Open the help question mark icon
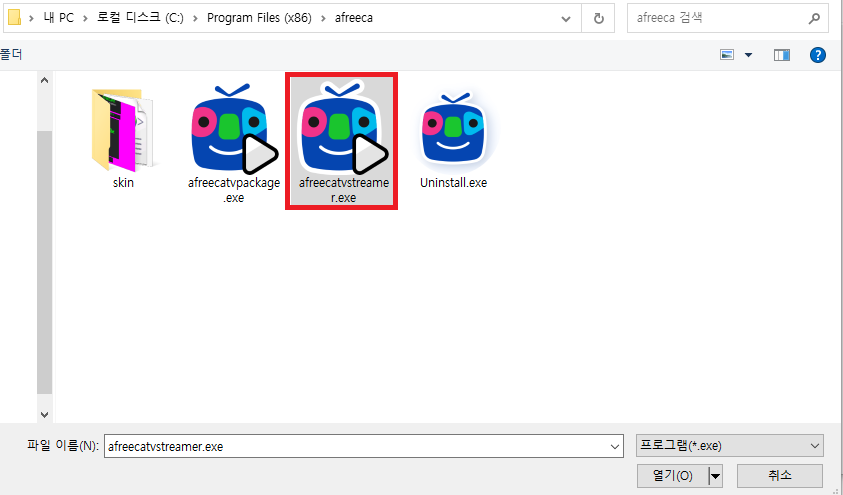The height and width of the screenshot is (495, 843). [818, 55]
